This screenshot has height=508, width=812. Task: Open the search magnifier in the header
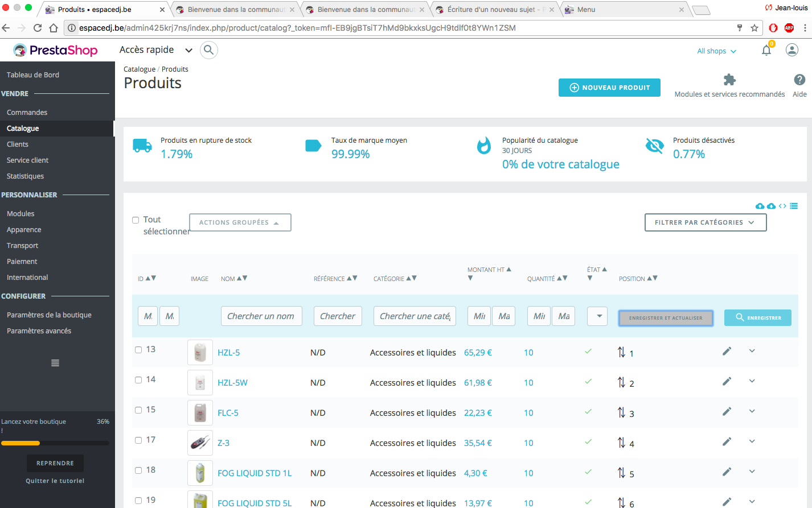(209, 50)
